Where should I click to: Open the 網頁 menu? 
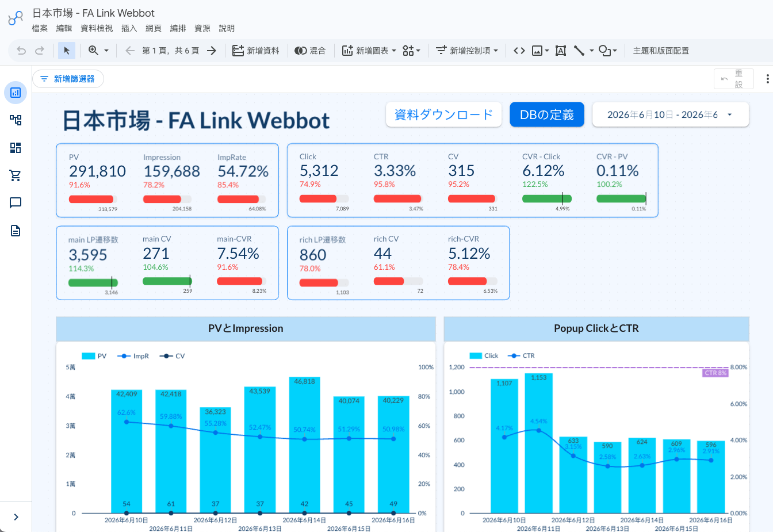pos(153,28)
